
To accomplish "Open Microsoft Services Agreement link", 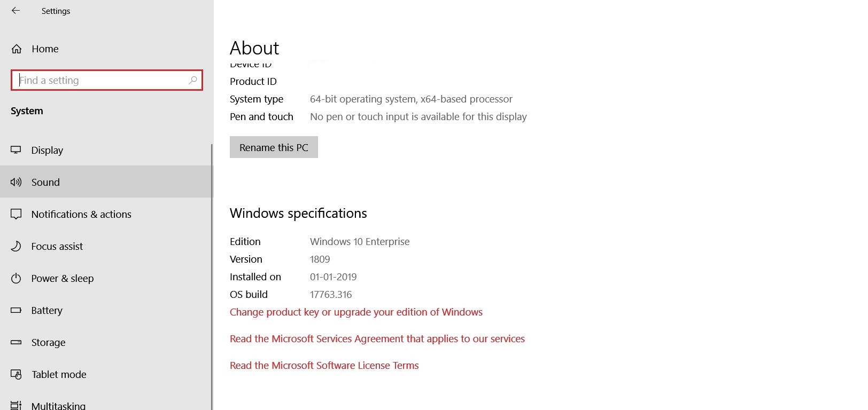I will [x=377, y=339].
